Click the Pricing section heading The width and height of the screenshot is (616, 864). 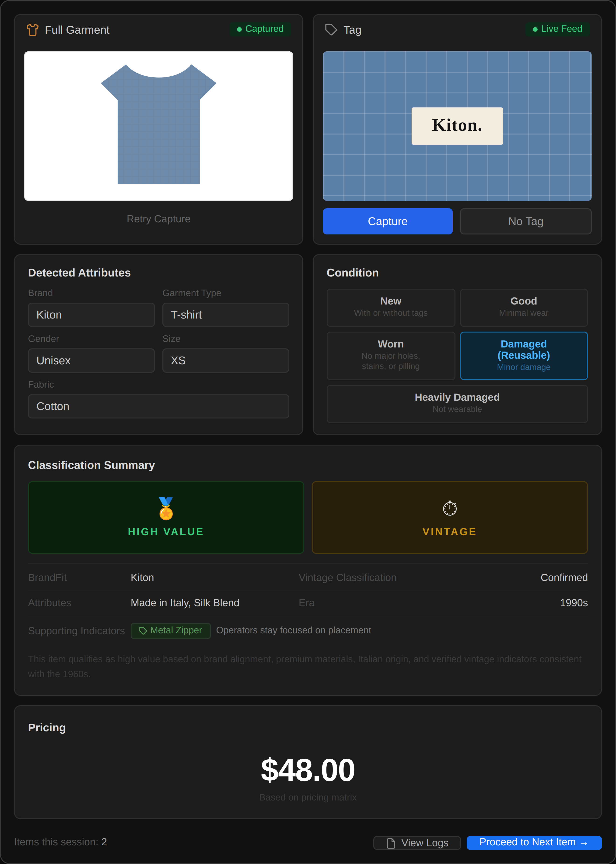[x=47, y=728]
